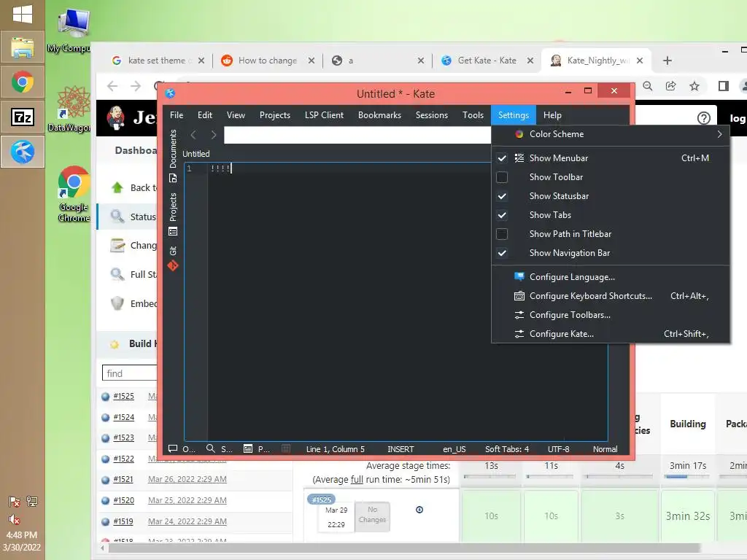Change the UTF-8 encoding selector
Screen dimensions: 747x560
pyautogui.click(x=558, y=449)
